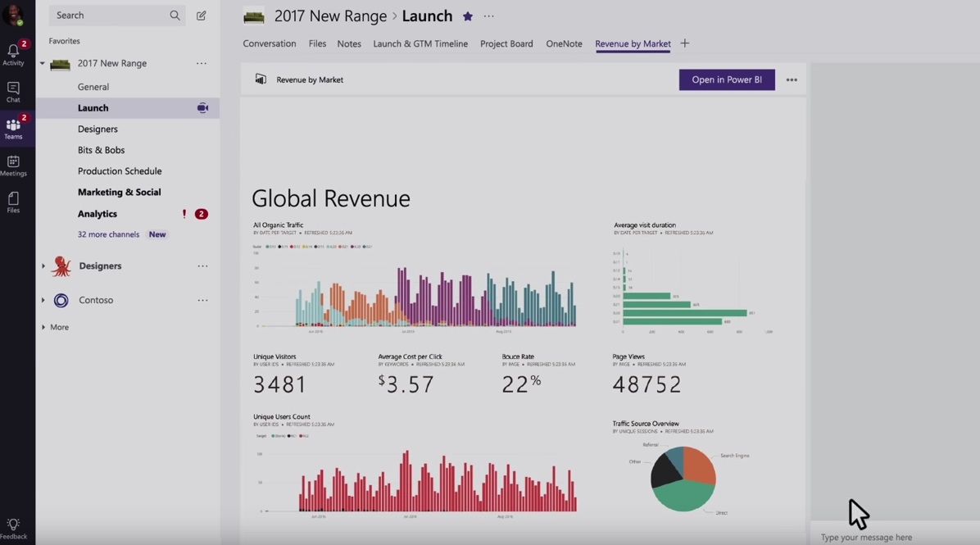Expand the More teams section

click(43, 327)
